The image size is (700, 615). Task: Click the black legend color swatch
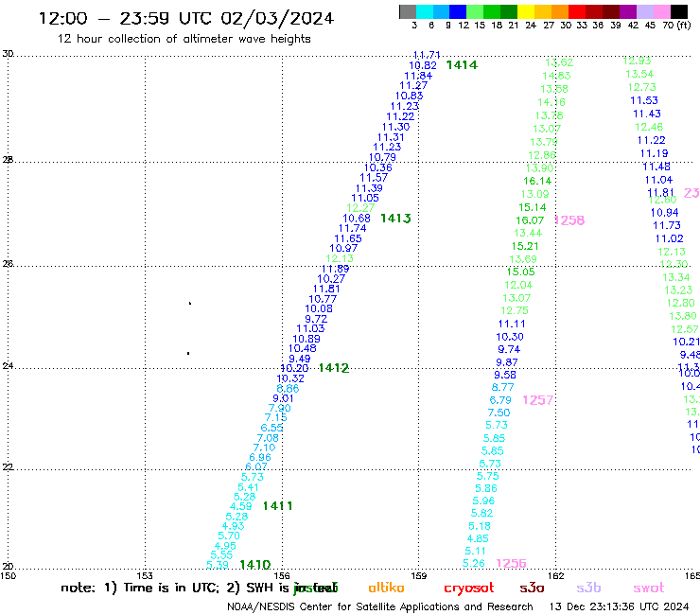(x=678, y=11)
